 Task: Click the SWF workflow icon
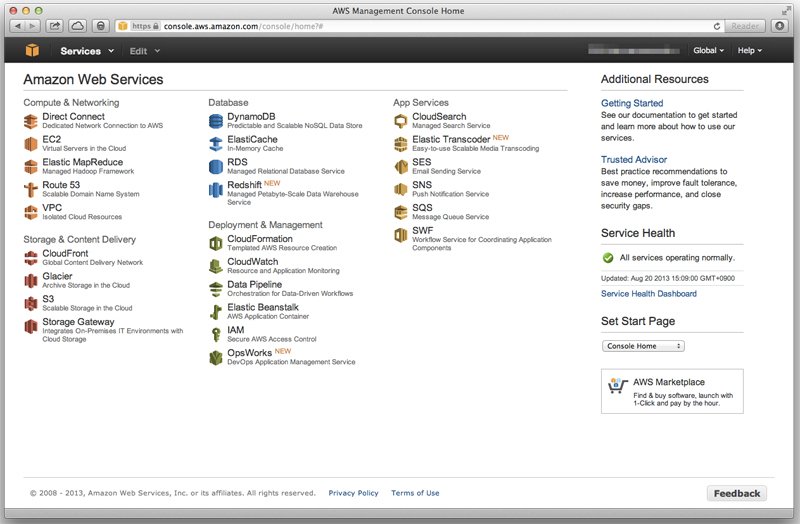(401, 235)
